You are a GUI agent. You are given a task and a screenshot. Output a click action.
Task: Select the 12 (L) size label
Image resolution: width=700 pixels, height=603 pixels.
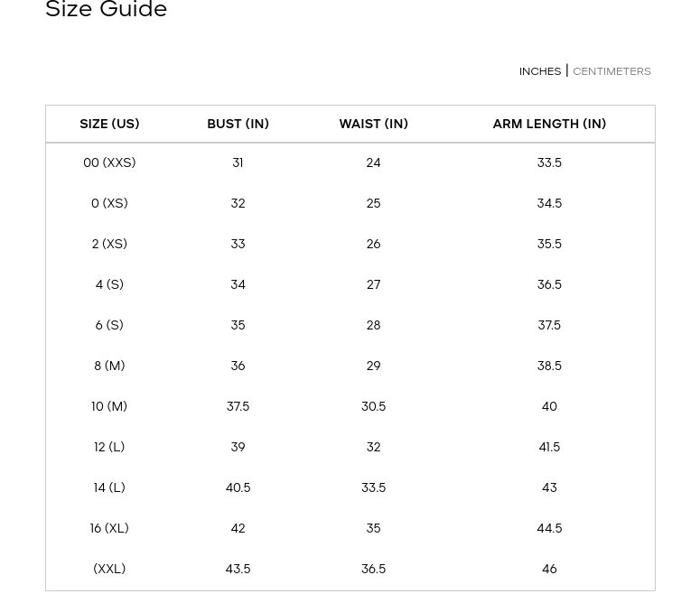(109, 447)
